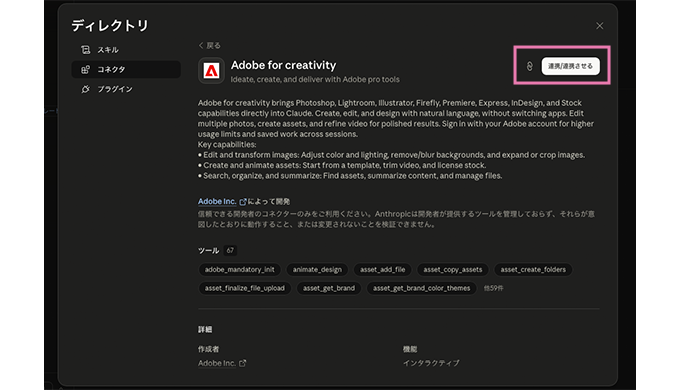Click the 詳細 section heading
Viewport: 680px width, 390px height.
tap(205, 330)
